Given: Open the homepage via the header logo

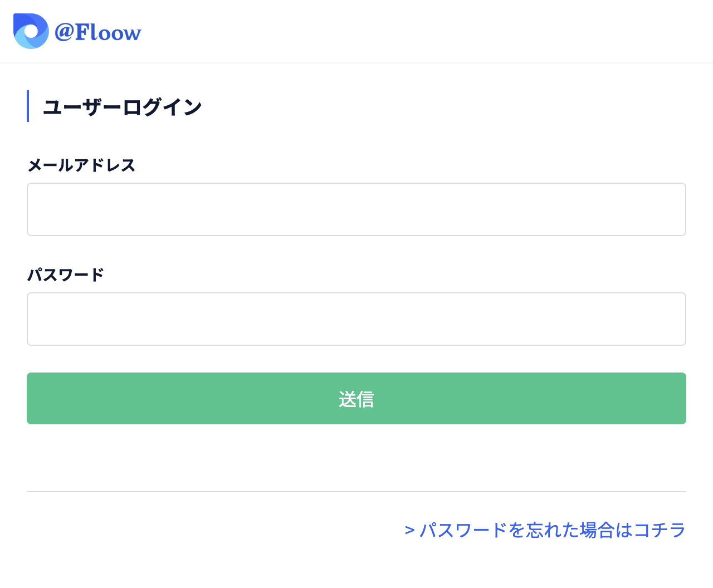Looking at the screenshot, I should point(76,32).
